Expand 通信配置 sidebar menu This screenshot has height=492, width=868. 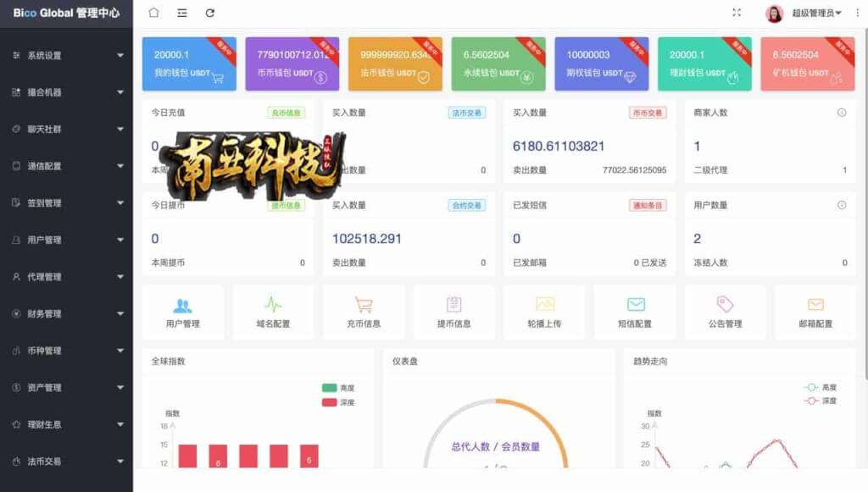(x=66, y=166)
